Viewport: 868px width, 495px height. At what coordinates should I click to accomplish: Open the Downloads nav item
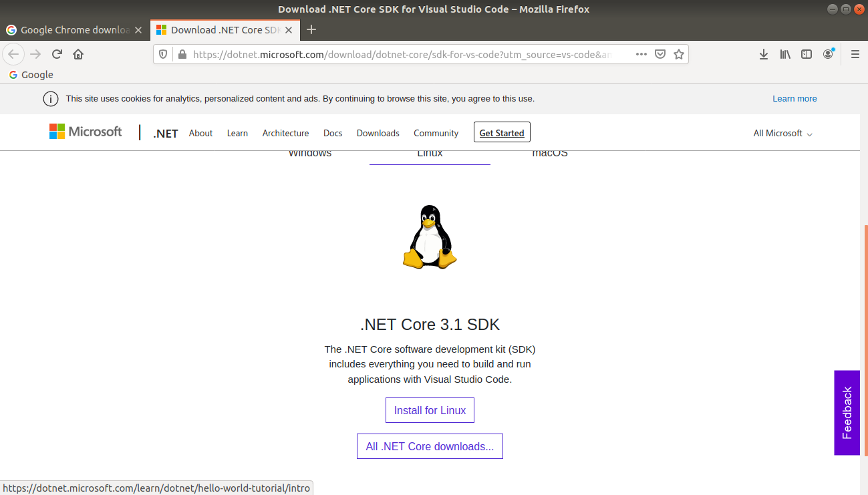[378, 133]
